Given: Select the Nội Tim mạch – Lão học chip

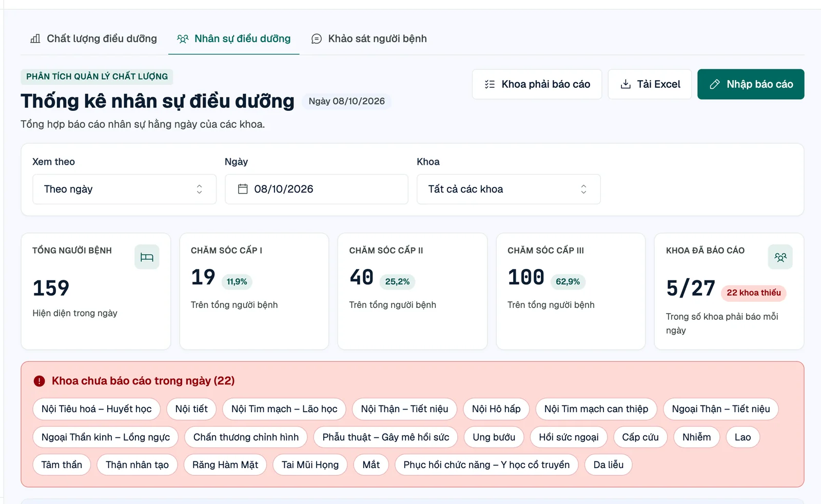Looking at the screenshot, I should pos(284,409).
